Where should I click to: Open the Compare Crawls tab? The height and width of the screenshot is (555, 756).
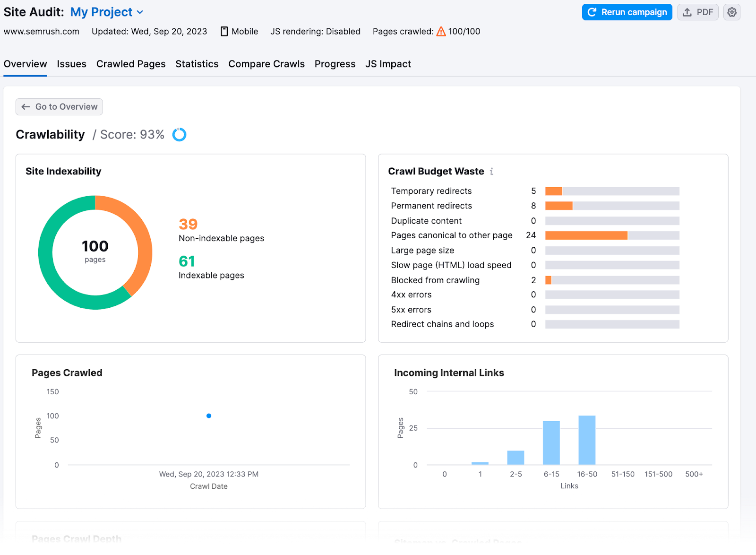point(266,64)
